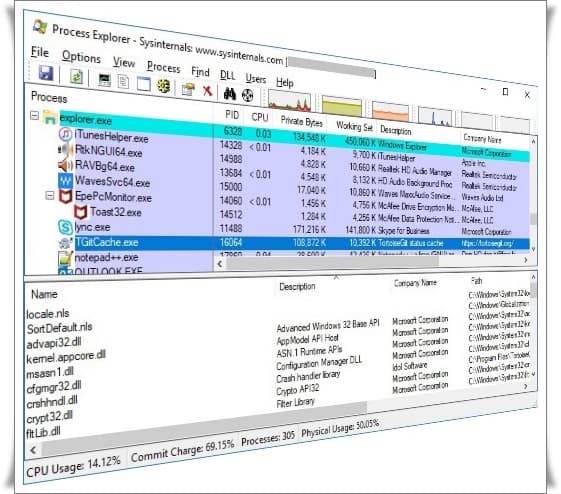Open the blue I/O activity mini graph
Image resolution: width=561 pixels, height=494 pixels.
(435, 117)
